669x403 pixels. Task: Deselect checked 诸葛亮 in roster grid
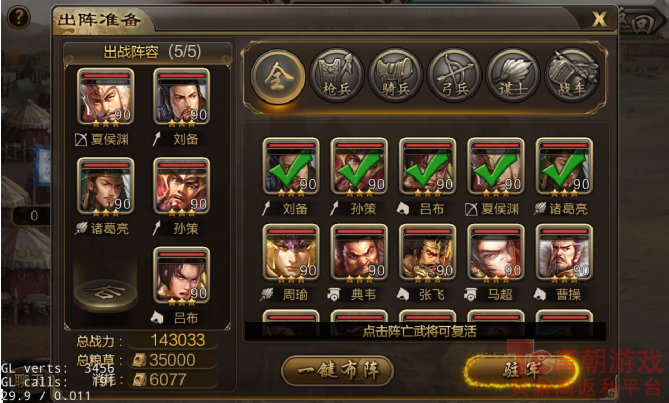tap(564, 167)
